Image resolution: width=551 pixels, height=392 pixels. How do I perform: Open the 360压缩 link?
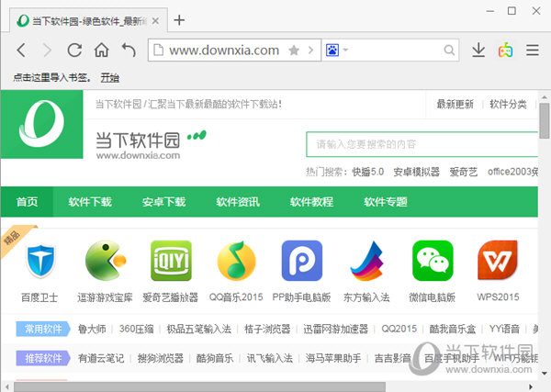[x=136, y=330]
